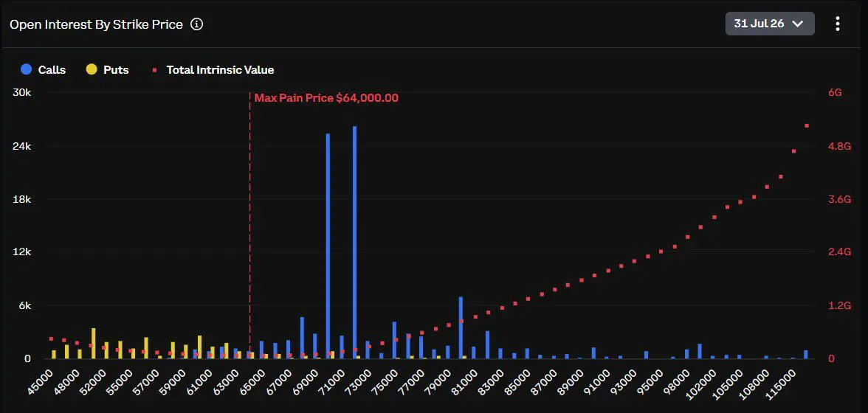The image size is (868, 413).
Task: Click the 4.8G right axis value
Action: [839, 146]
